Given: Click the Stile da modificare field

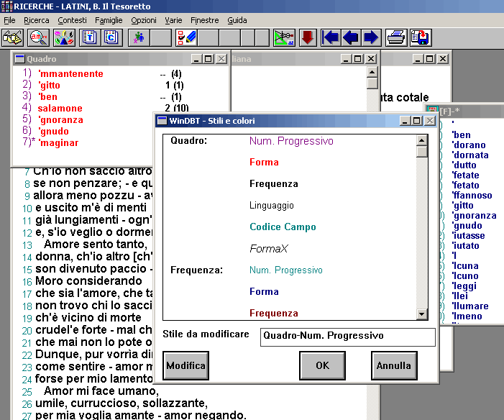Looking at the screenshot, I should click(x=348, y=337).
